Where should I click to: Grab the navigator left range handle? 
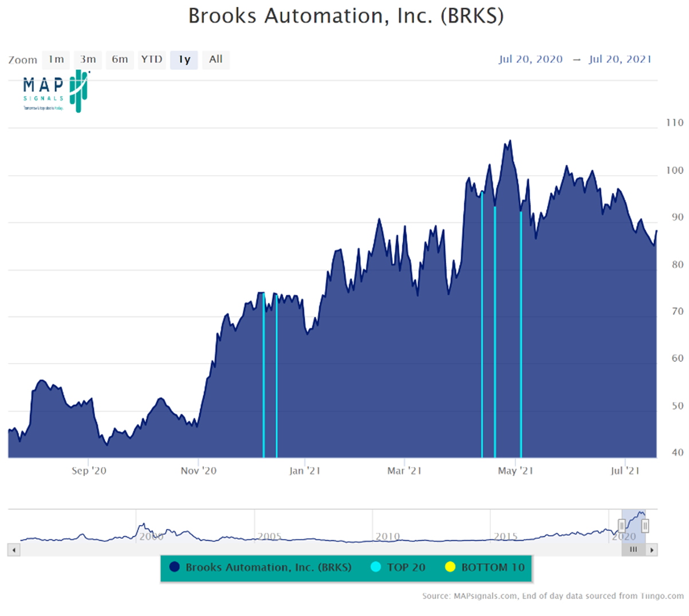[x=621, y=526]
